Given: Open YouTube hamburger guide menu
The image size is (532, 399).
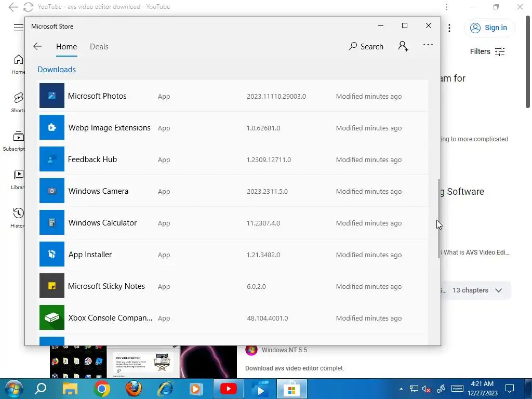Looking at the screenshot, I should coord(19,28).
